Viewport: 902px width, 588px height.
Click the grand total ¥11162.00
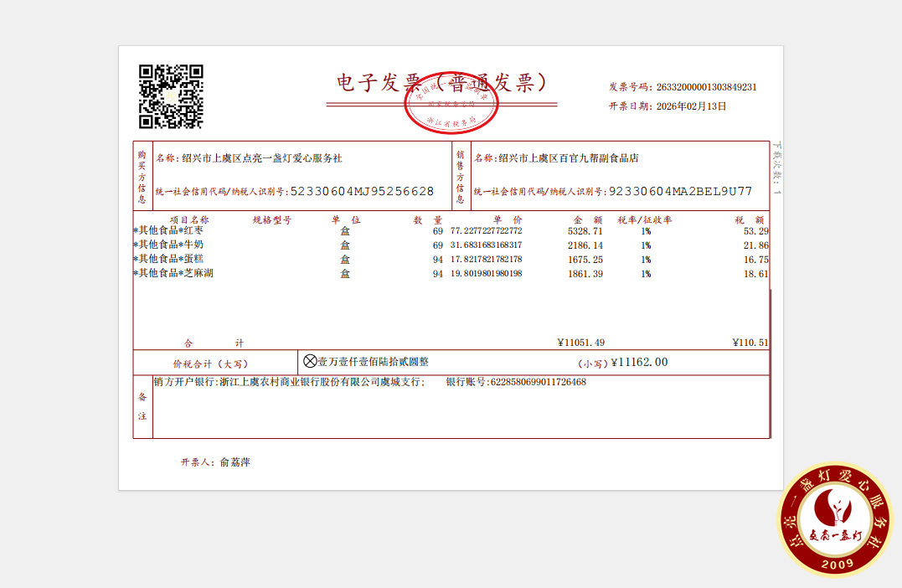coord(639,362)
